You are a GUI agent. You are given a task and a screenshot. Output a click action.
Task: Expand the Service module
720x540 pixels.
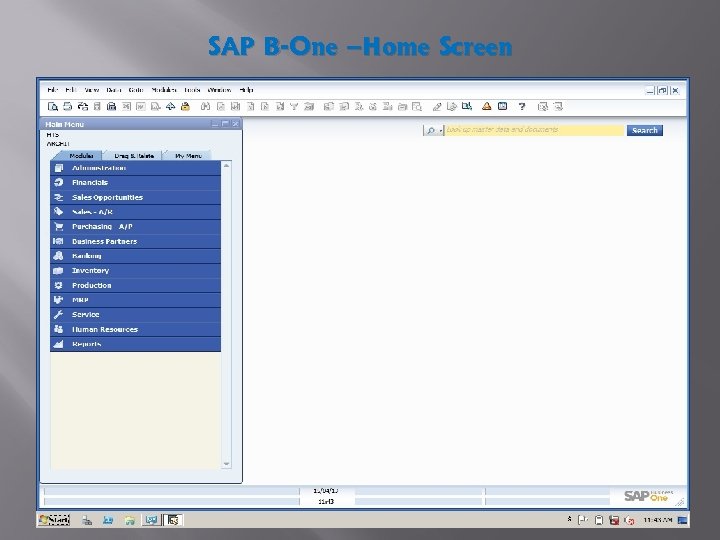pyautogui.click(x=135, y=315)
